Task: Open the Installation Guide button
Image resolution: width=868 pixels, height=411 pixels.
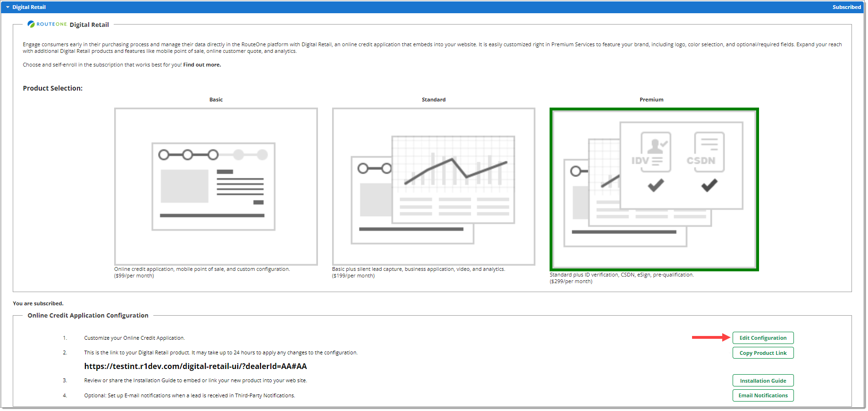Action: [x=763, y=381]
